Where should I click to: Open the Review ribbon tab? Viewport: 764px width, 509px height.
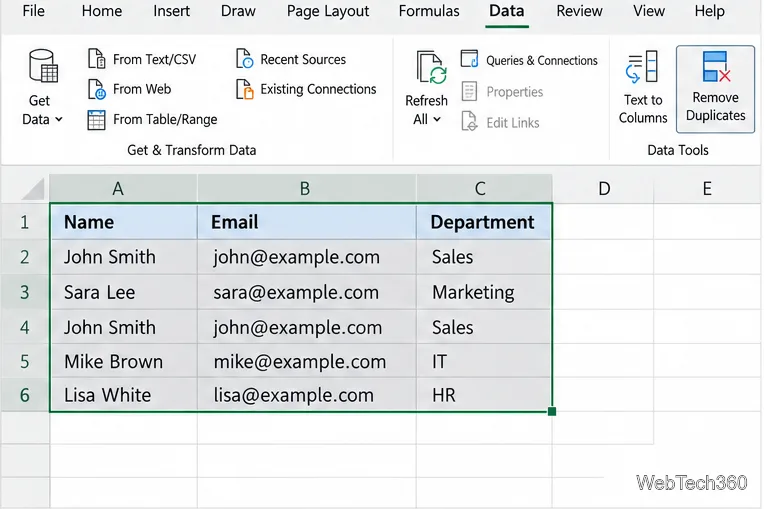click(x=579, y=11)
